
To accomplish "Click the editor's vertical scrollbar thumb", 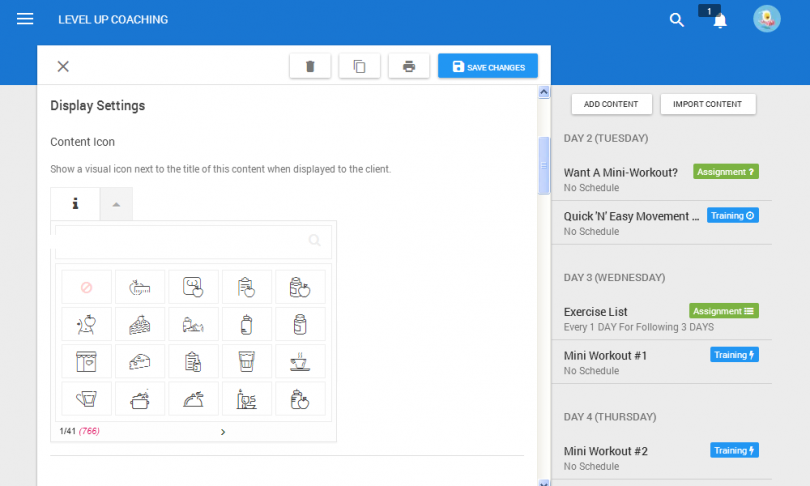I will 543,165.
